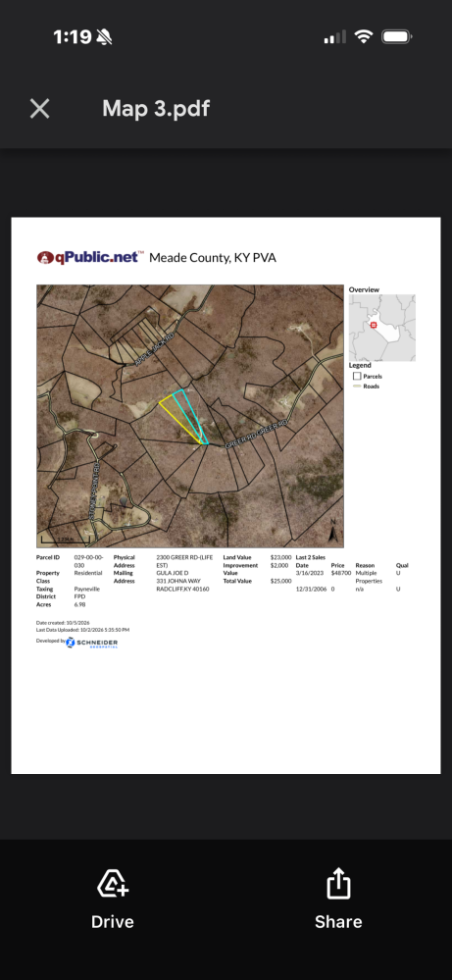Tap the Roads legend line swatch

pyautogui.click(x=357, y=387)
